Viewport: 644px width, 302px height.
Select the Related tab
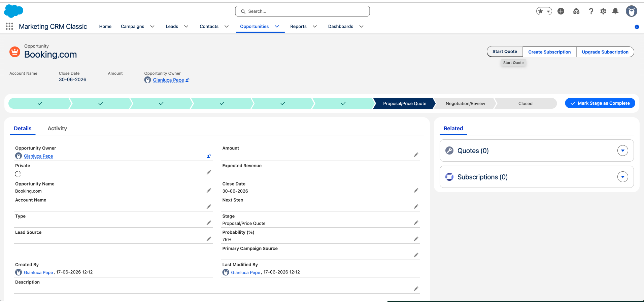pos(453,128)
